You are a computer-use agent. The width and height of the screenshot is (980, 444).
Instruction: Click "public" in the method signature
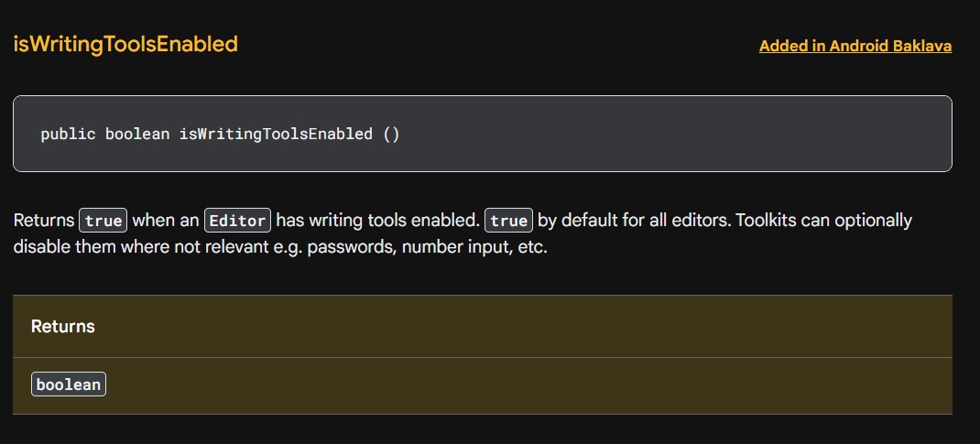68,135
